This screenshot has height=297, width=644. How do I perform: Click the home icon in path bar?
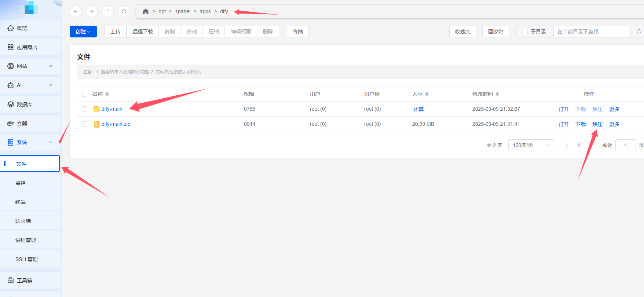pos(146,12)
